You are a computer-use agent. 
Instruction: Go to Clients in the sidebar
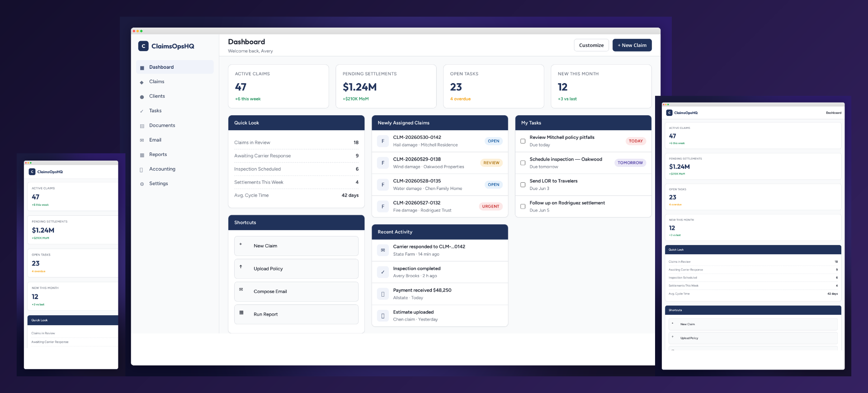coord(175,96)
